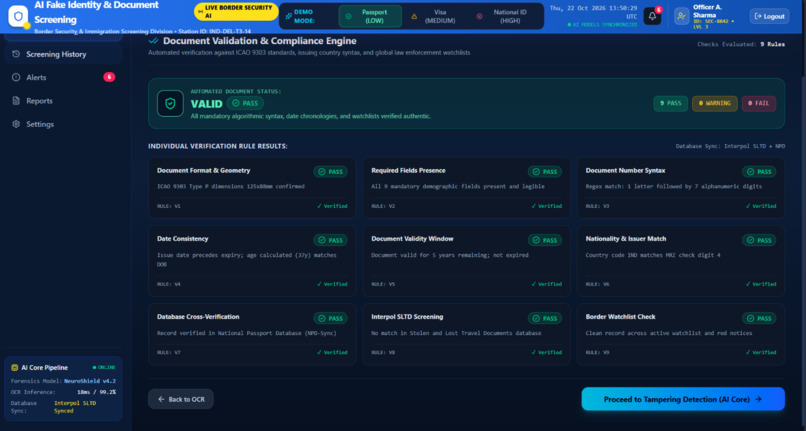Click PASS badge on Document Format & Geometry
Screen dimensions: 806x431
pyautogui.click(x=331, y=172)
